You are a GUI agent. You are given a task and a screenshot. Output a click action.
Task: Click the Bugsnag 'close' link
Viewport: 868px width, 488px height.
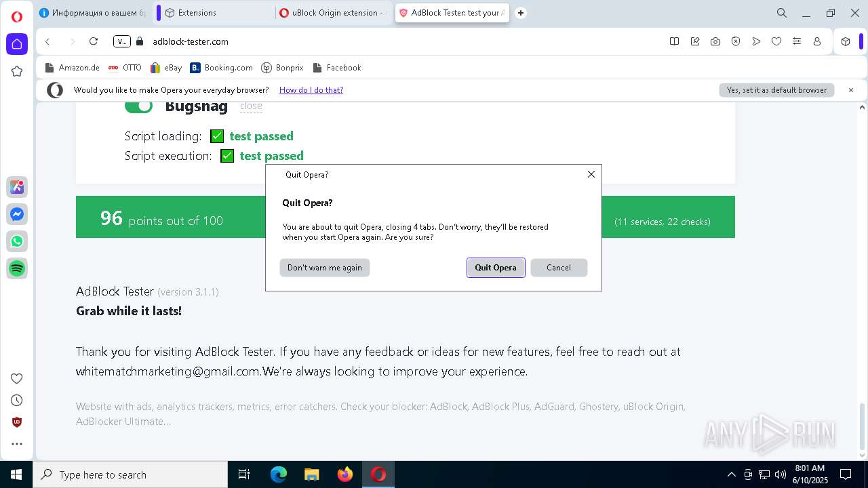(x=251, y=106)
